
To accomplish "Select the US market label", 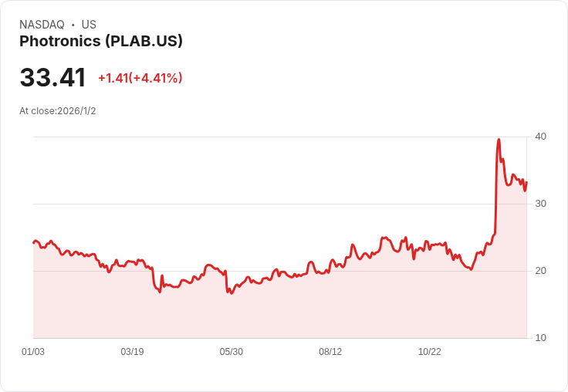I will (x=89, y=25).
